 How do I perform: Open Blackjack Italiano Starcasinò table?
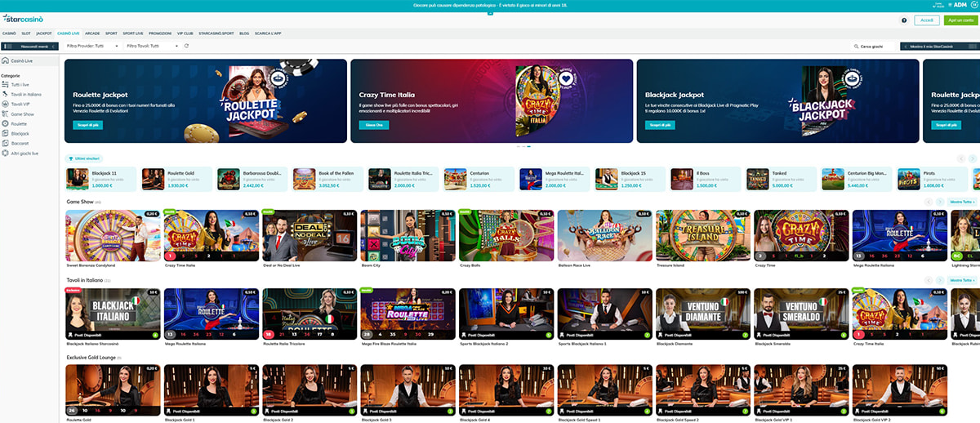click(x=113, y=314)
